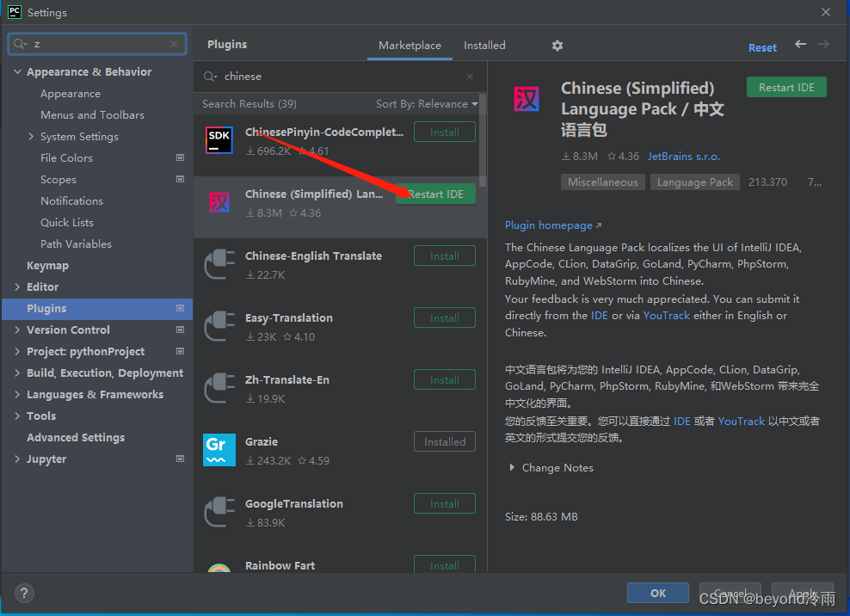Screen dimensions: 850x616
Task: Click PyCharm icon in title bar
Action: 15,12
